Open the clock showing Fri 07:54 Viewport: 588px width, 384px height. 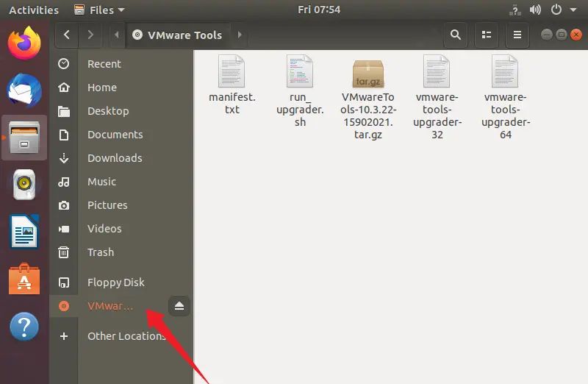click(x=319, y=10)
